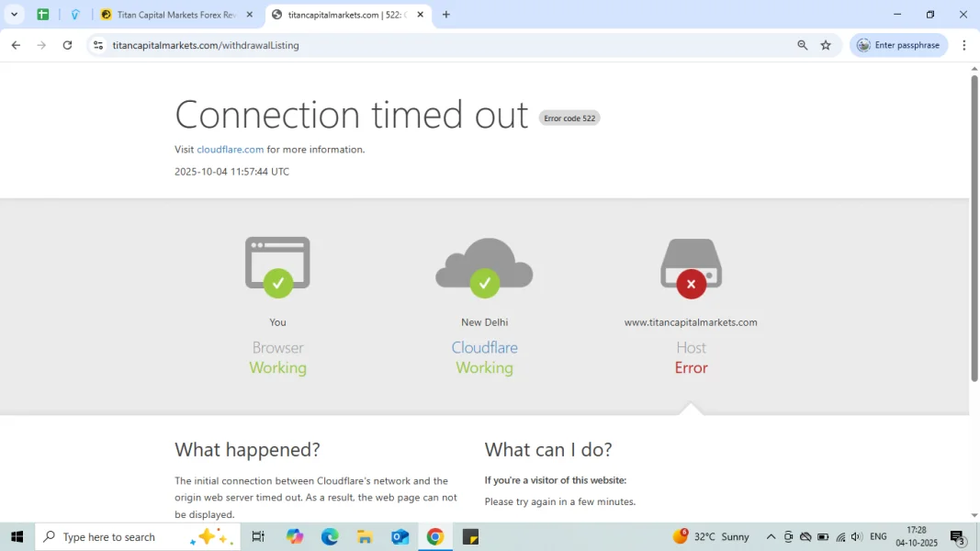The image size is (980, 551).
Task: Open the tab search dropdown arrow
Action: click(x=14, y=15)
